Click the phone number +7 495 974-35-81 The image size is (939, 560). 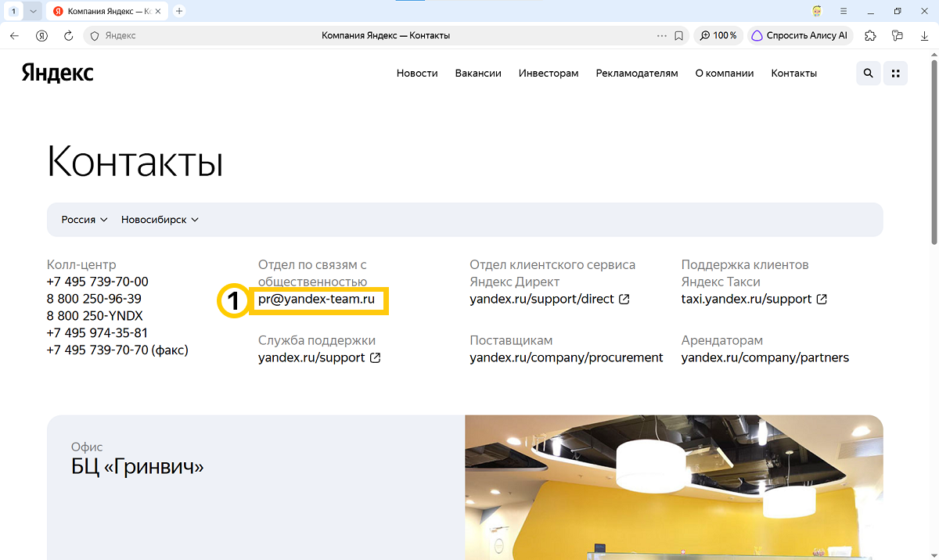[x=98, y=332]
